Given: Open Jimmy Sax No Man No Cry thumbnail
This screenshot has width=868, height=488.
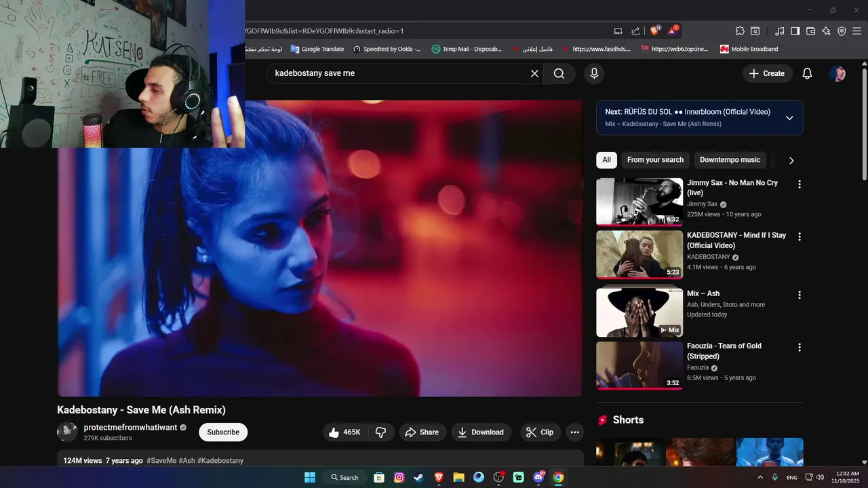Looking at the screenshot, I should [639, 201].
